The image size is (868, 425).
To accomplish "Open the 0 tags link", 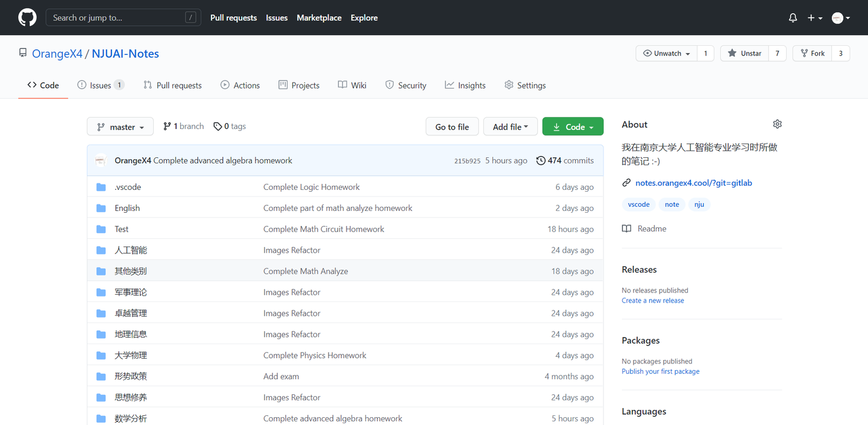I will [x=230, y=127].
